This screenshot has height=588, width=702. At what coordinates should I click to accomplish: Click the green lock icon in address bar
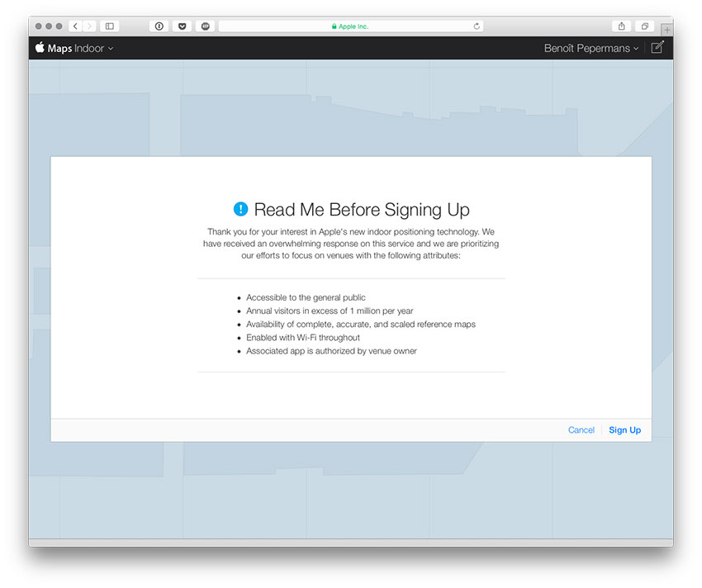tap(334, 26)
